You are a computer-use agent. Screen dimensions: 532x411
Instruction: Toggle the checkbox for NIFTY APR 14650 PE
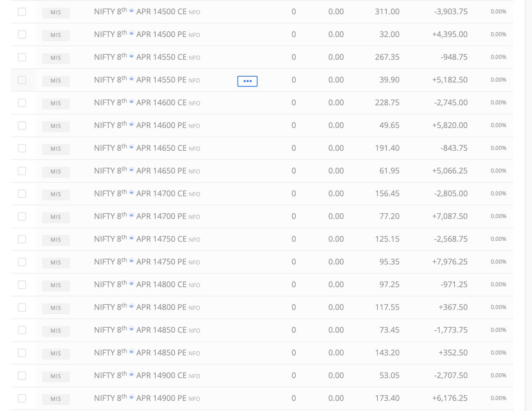(x=22, y=171)
